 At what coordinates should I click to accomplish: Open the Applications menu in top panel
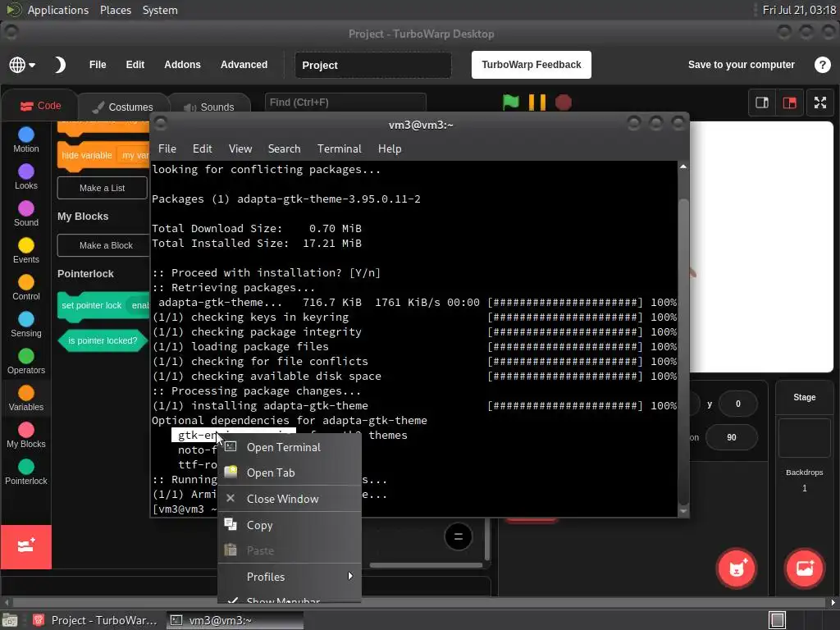(58, 10)
